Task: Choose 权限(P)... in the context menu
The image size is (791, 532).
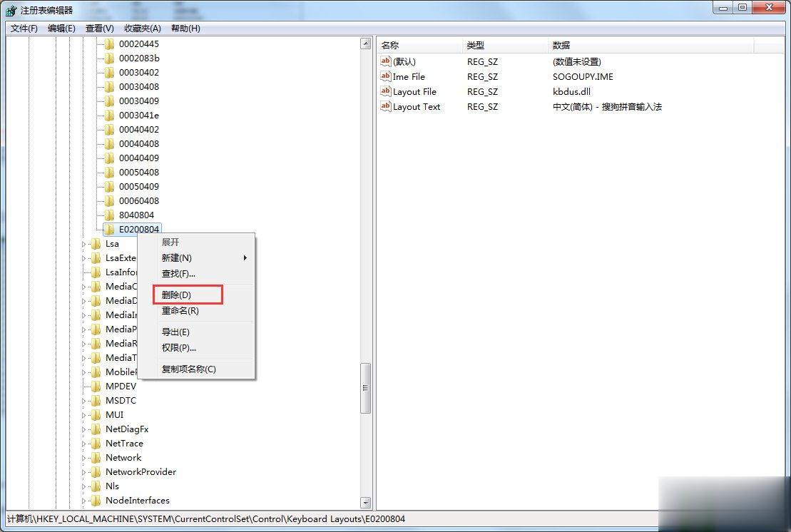Action: pos(196,348)
